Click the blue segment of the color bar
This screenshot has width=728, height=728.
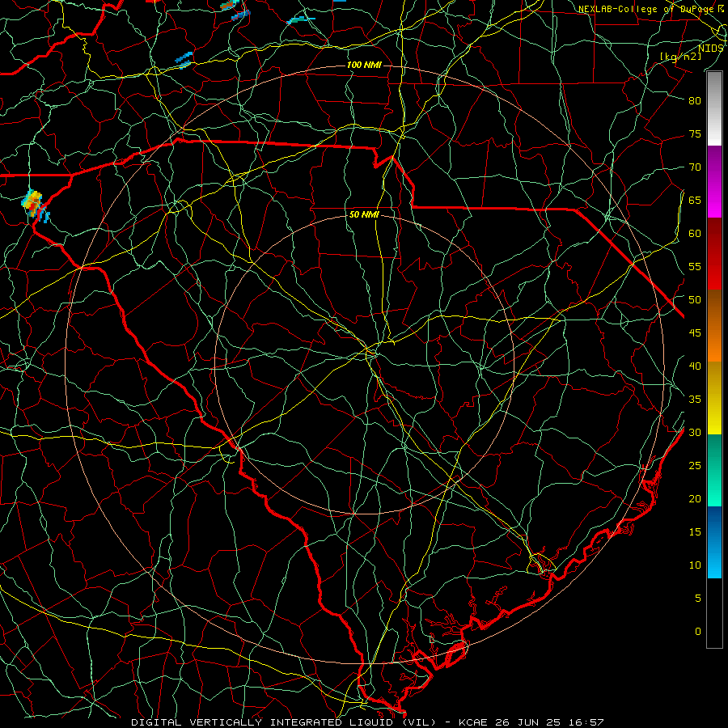click(714, 542)
